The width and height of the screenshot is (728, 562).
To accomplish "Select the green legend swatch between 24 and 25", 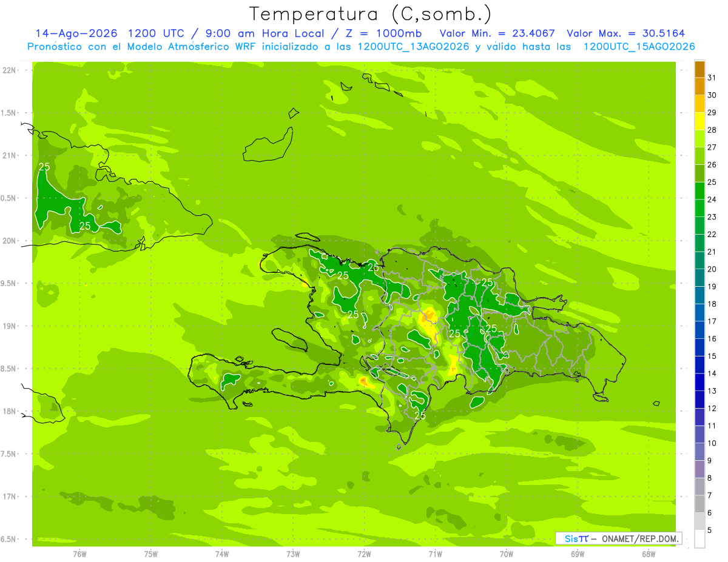I will tap(699, 190).
